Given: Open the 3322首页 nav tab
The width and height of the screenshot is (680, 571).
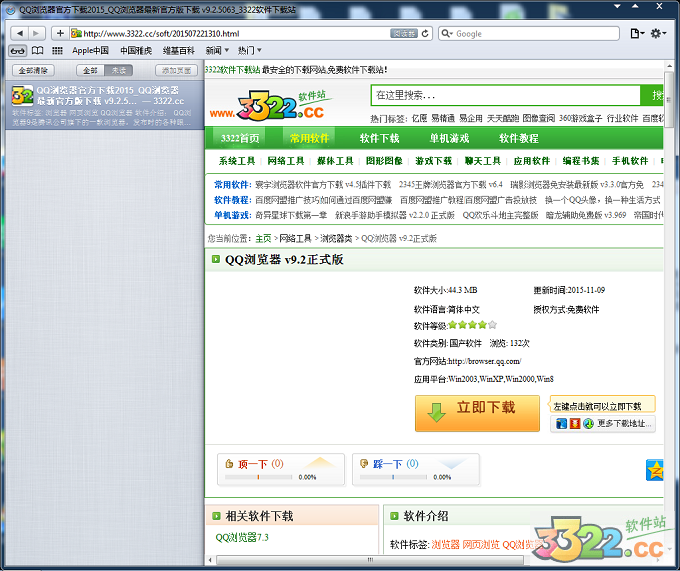Looking at the screenshot, I should click(240, 138).
